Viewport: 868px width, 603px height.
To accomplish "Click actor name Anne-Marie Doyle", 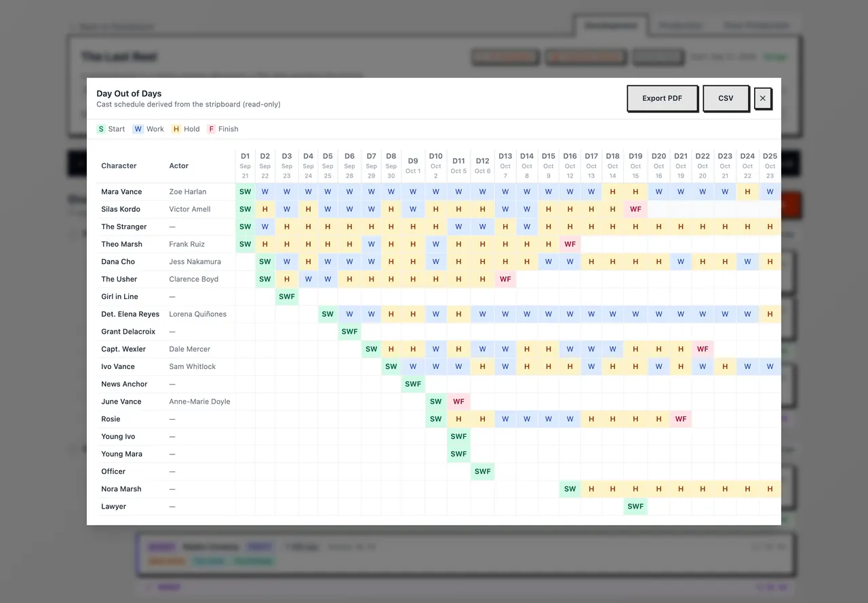I will point(199,402).
